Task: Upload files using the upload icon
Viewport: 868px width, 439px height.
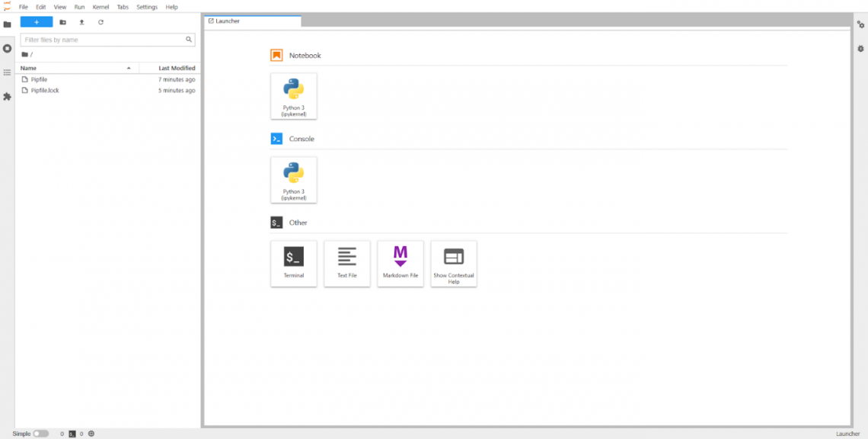Action: pyautogui.click(x=81, y=22)
